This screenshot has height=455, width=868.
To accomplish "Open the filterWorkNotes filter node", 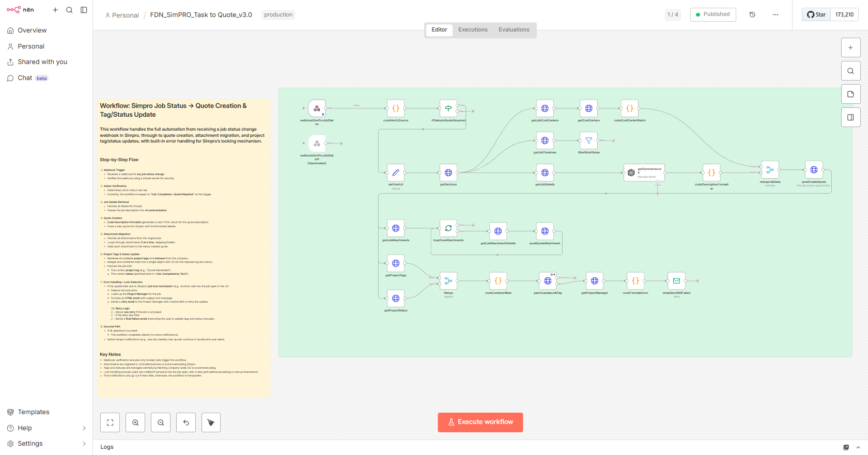I will point(588,140).
